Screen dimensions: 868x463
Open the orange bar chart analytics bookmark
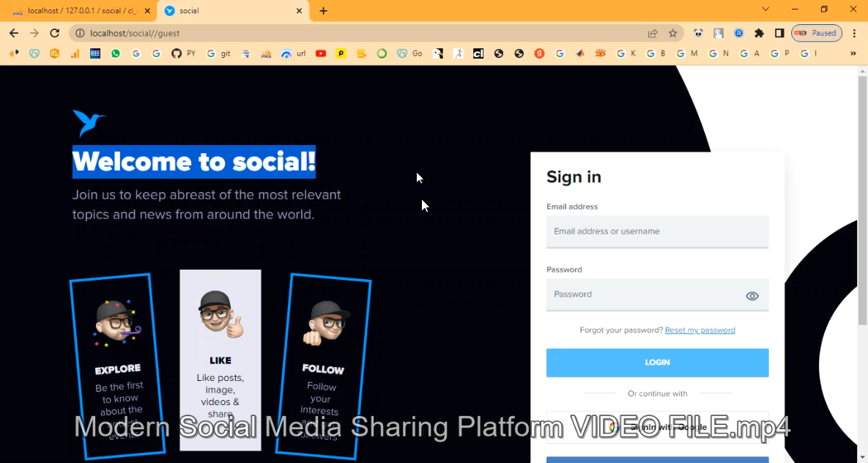(75, 53)
